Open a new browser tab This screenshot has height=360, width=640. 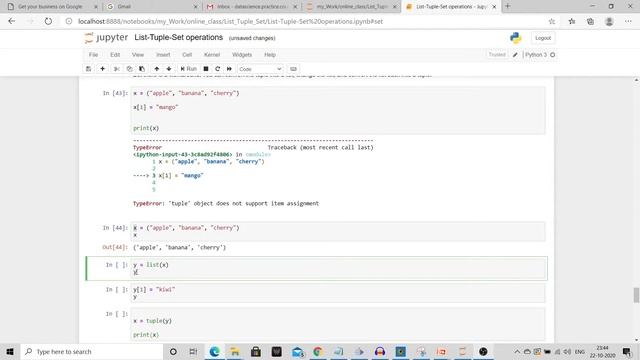click(508, 6)
